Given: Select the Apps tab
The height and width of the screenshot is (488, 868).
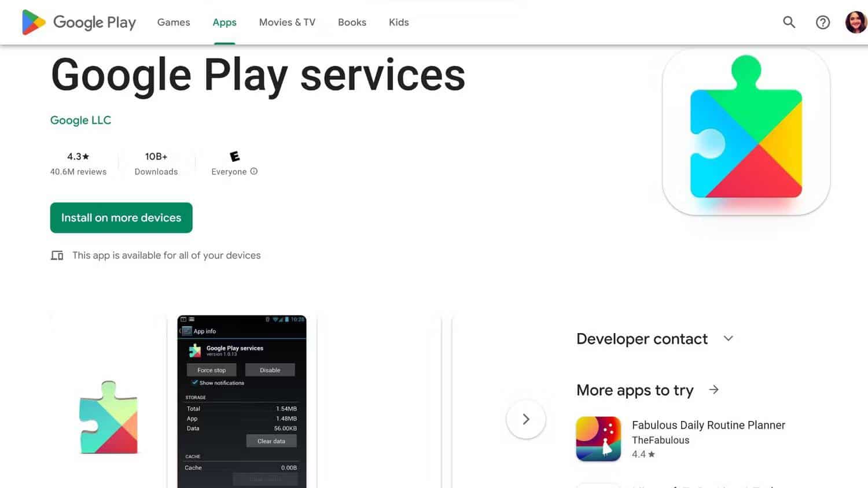Looking at the screenshot, I should (224, 22).
